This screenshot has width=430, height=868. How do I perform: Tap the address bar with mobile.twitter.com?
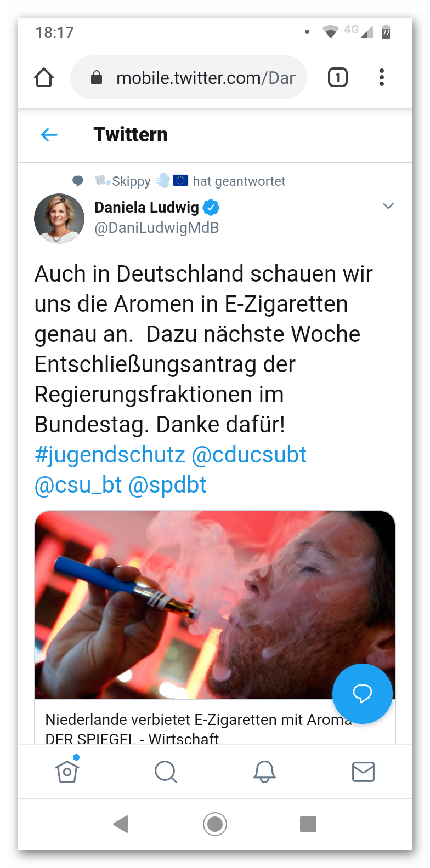189,78
